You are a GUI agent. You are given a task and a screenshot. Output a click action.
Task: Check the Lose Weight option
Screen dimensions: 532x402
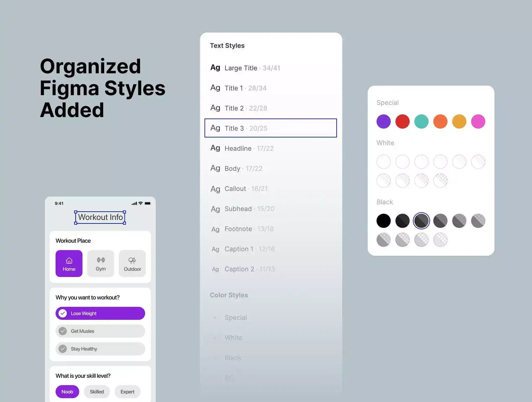tap(63, 313)
